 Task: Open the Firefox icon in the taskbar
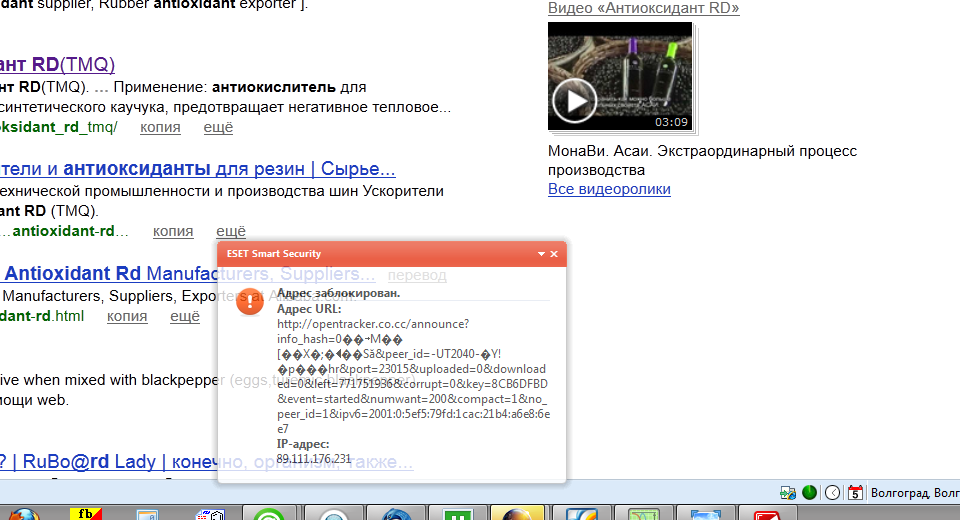(20, 513)
